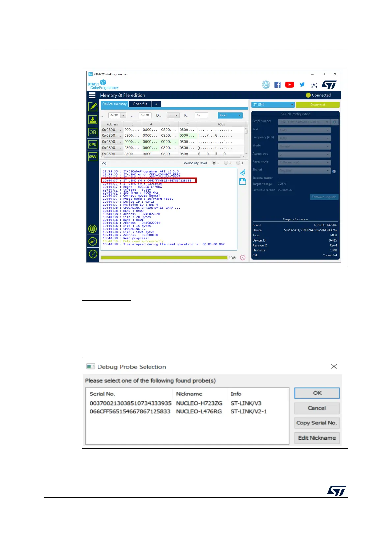Click the Nickname column header
The image size is (392, 555).
189,394
